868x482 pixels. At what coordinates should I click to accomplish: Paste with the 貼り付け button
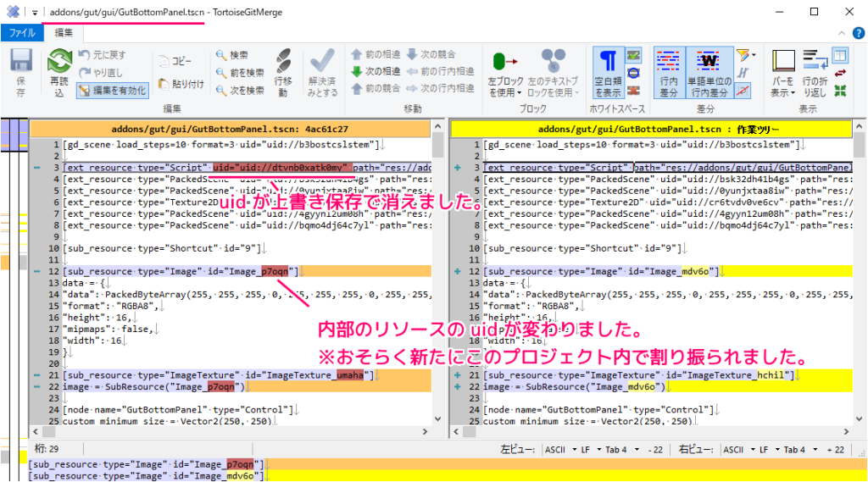pyautogui.click(x=181, y=84)
